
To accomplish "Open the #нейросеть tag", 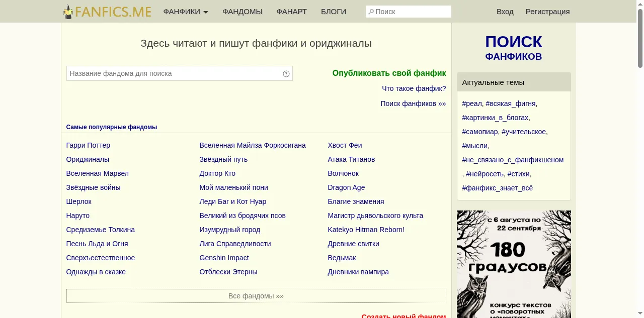I will point(485,174).
